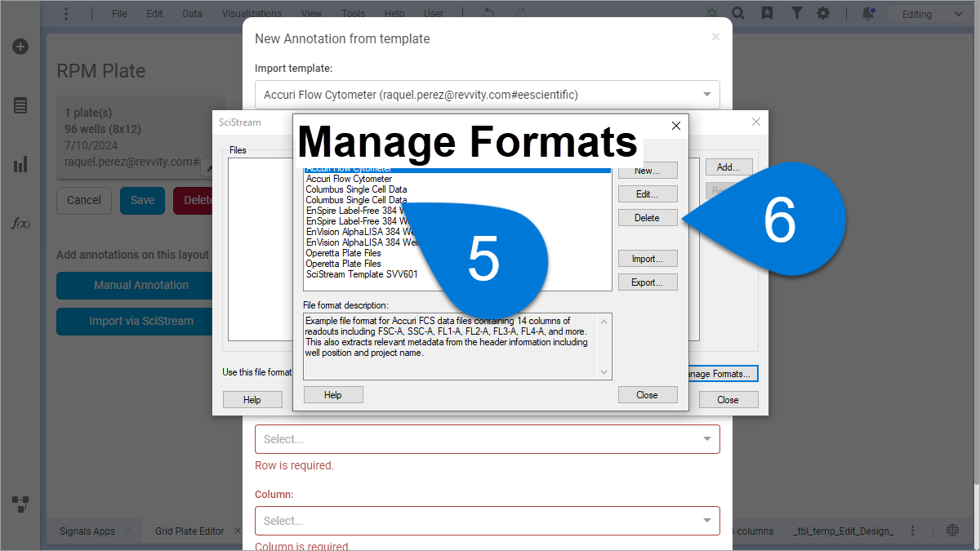The height and width of the screenshot is (551, 980).
Task: Open the File menu
Action: tap(119, 14)
